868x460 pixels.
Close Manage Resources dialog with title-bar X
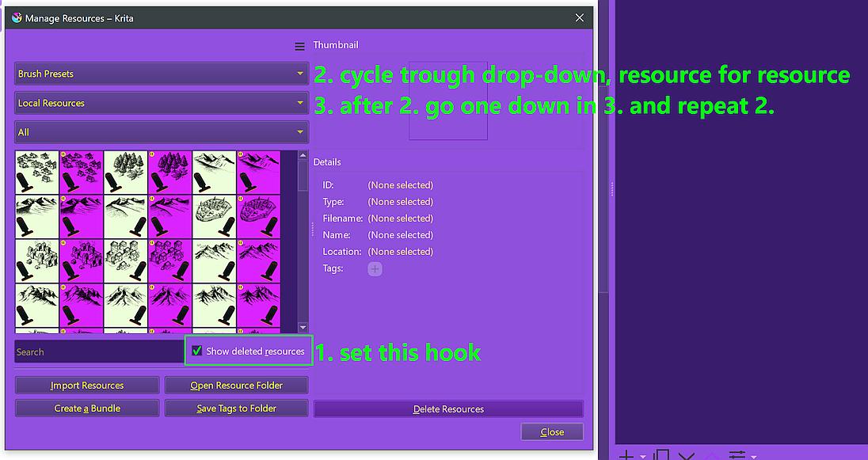click(x=580, y=17)
